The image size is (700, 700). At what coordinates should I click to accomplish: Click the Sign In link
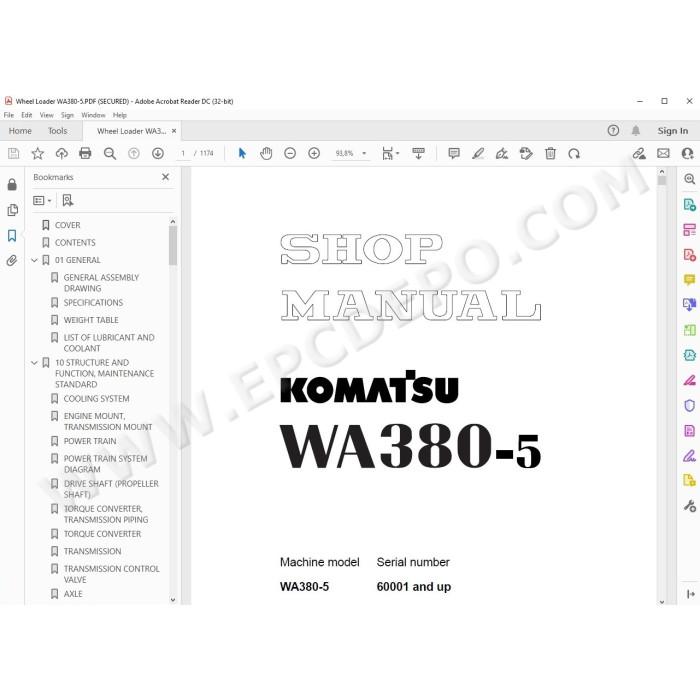click(672, 131)
